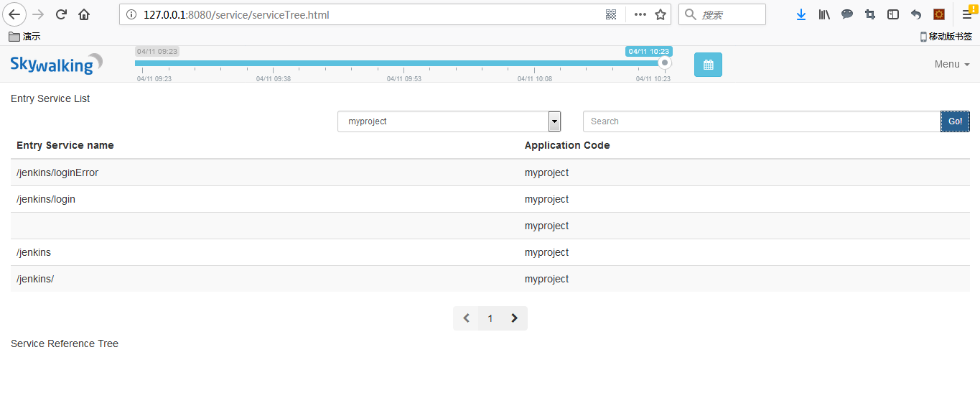Click the Skywalking logo

[56, 64]
